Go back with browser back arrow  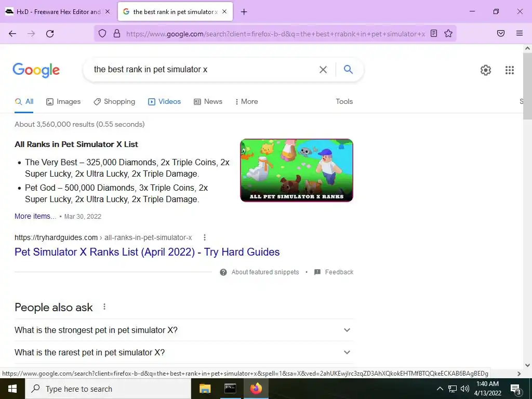(x=12, y=34)
